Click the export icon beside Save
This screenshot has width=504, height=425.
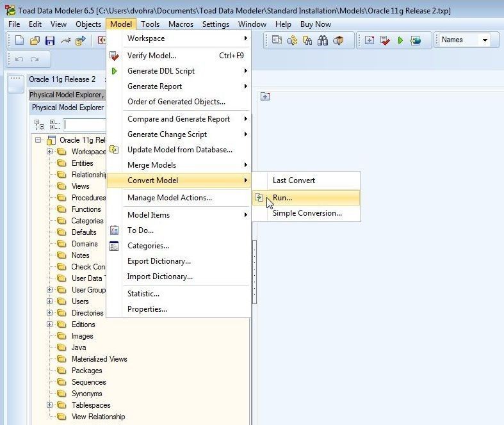click(80, 40)
